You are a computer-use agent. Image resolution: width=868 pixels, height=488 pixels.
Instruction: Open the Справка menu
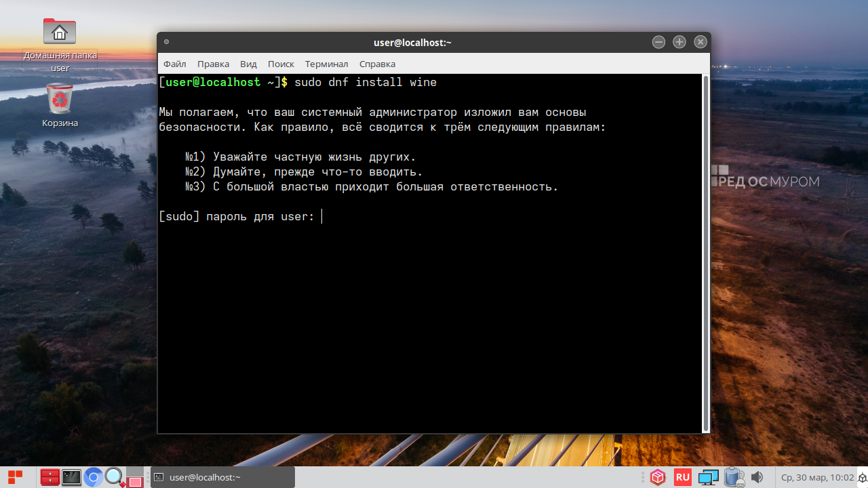pyautogui.click(x=377, y=64)
